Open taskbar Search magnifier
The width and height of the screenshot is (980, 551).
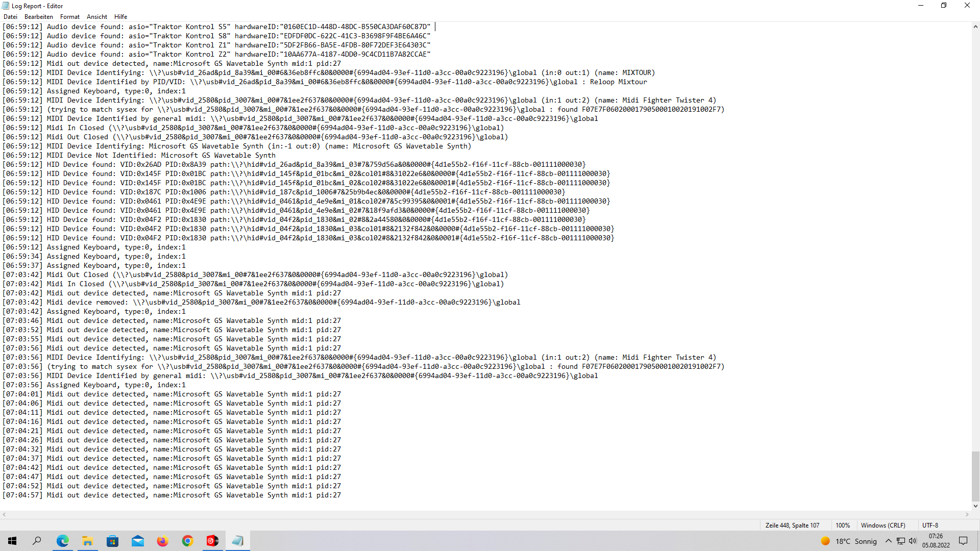click(37, 541)
